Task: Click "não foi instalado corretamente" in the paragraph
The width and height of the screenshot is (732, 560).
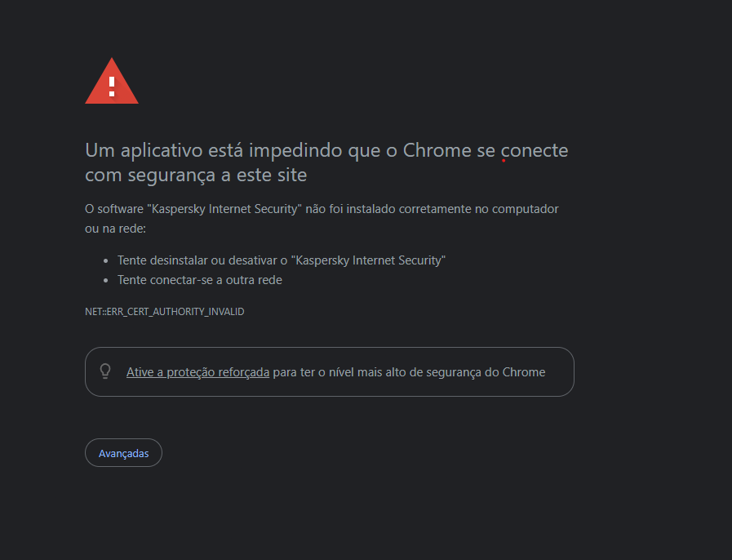Action: coord(388,209)
